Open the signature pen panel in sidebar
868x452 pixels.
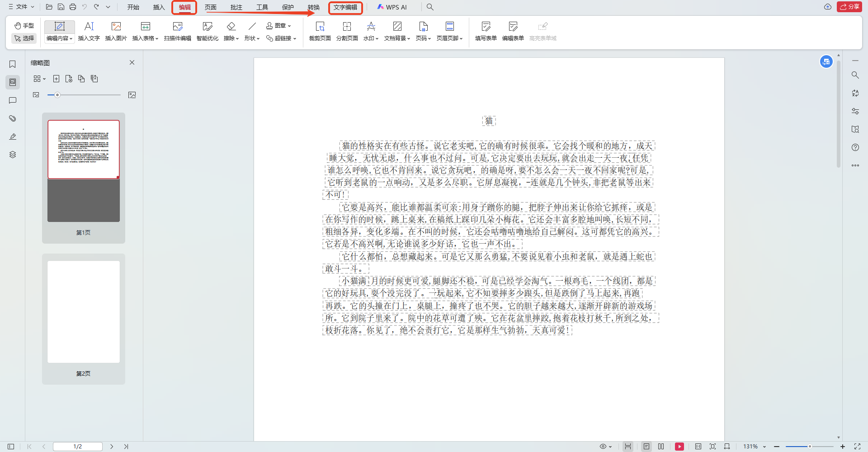(13, 137)
